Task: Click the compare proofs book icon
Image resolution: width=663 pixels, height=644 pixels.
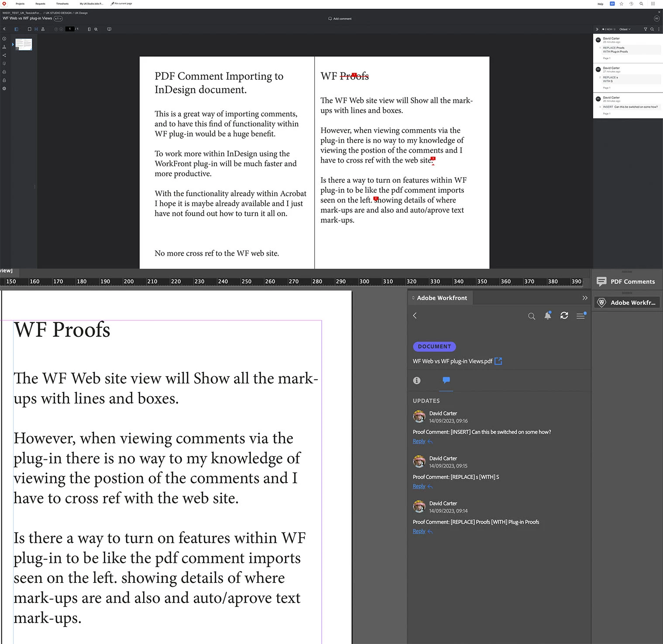Action: click(x=109, y=29)
